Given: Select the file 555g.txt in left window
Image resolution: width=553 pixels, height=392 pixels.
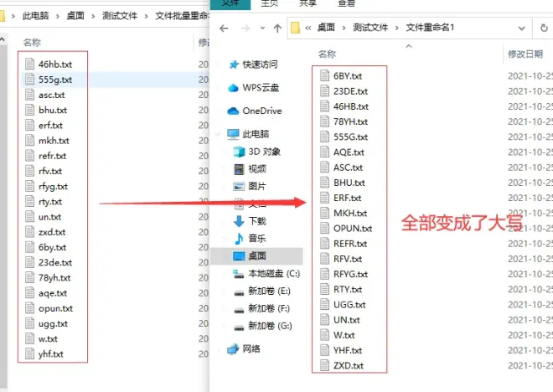Looking at the screenshot, I should pos(54,80).
